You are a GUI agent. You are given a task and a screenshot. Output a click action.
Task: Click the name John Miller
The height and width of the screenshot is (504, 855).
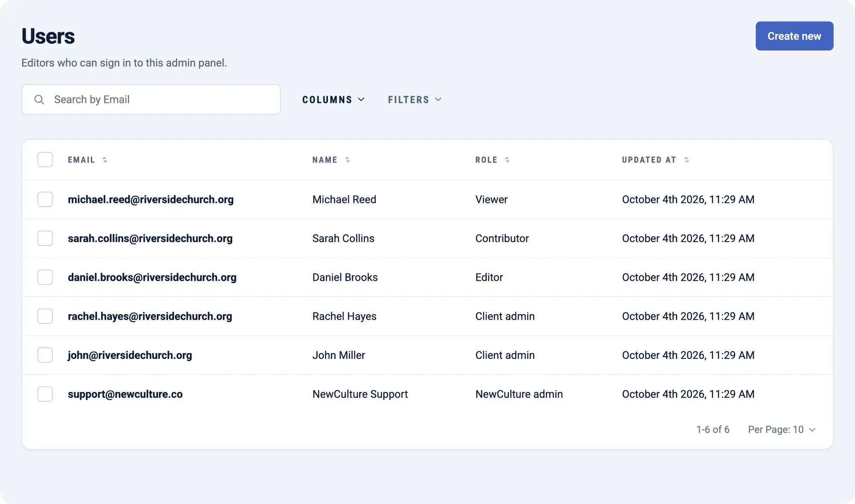click(339, 355)
